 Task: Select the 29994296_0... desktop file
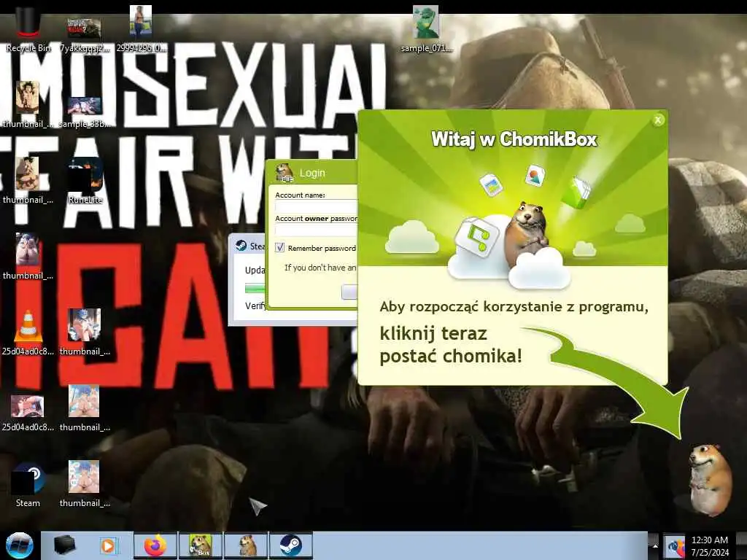click(141, 28)
